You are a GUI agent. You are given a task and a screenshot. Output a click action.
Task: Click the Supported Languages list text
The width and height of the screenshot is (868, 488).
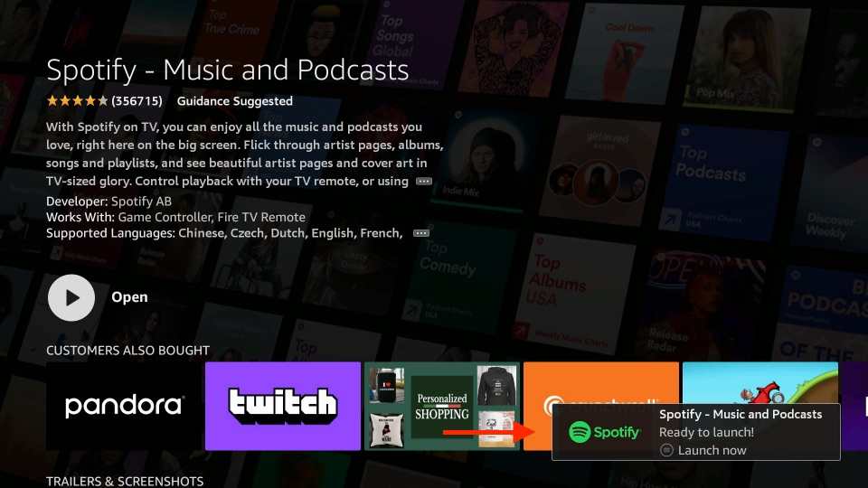(224, 233)
